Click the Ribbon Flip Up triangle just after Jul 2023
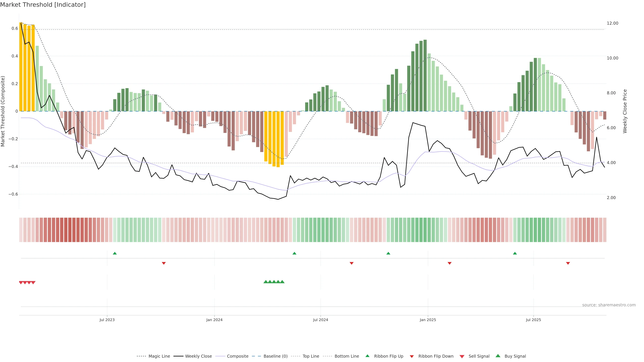This screenshot has height=362, width=644. [x=115, y=253]
